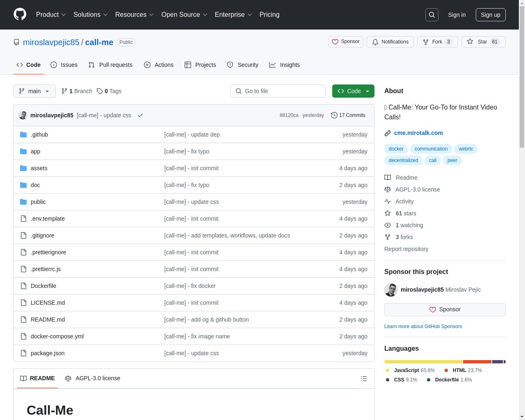Image resolution: width=525 pixels, height=420 pixels.
Task: Select the Code tab
Action: (x=28, y=65)
